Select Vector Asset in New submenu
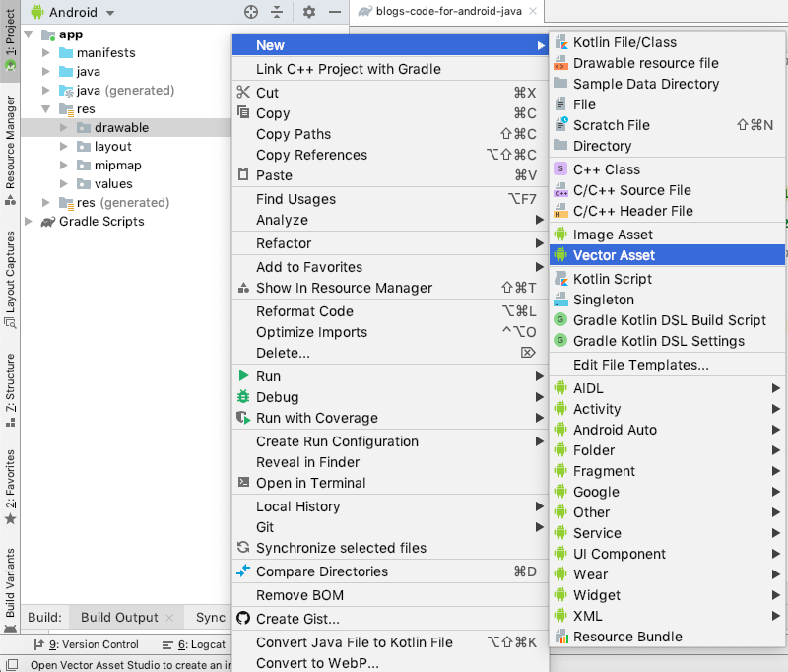 668,255
